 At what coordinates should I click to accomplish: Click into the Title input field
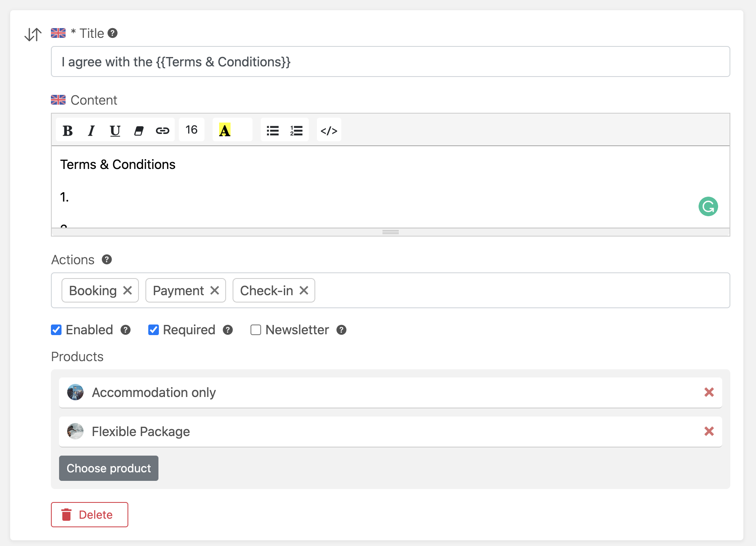tap(390, 61)
